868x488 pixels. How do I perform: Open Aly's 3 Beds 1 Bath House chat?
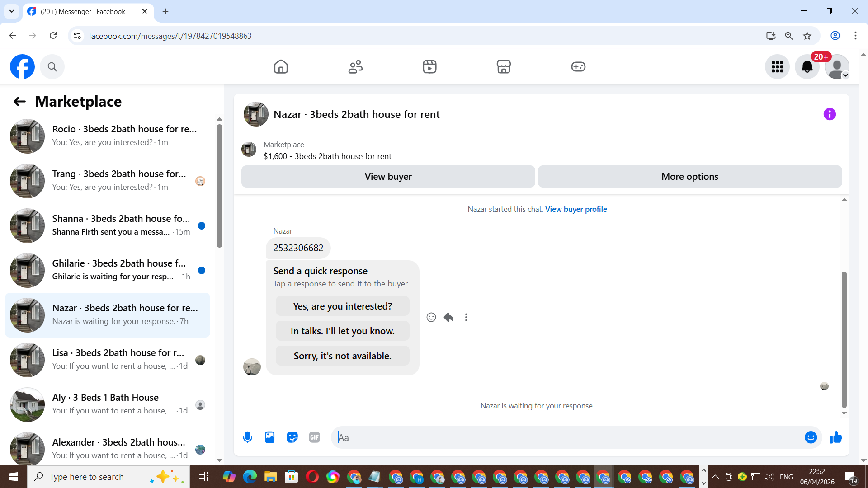[108, 404]
